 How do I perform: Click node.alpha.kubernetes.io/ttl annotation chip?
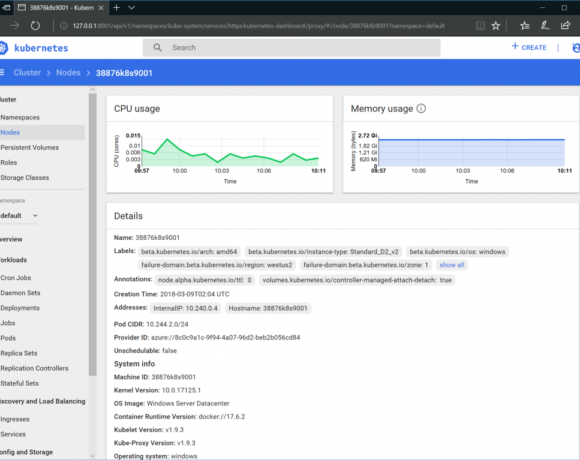(x=205, y=280)
